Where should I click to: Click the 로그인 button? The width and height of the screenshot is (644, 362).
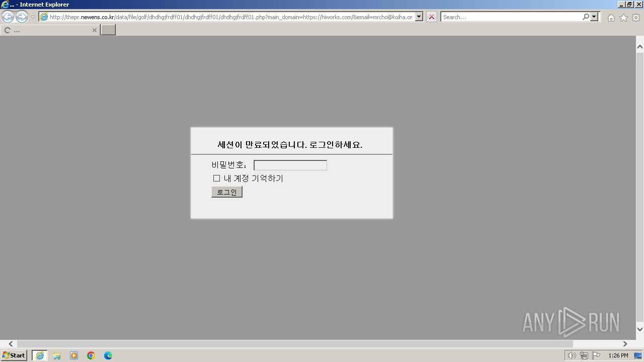coord(227,192)
